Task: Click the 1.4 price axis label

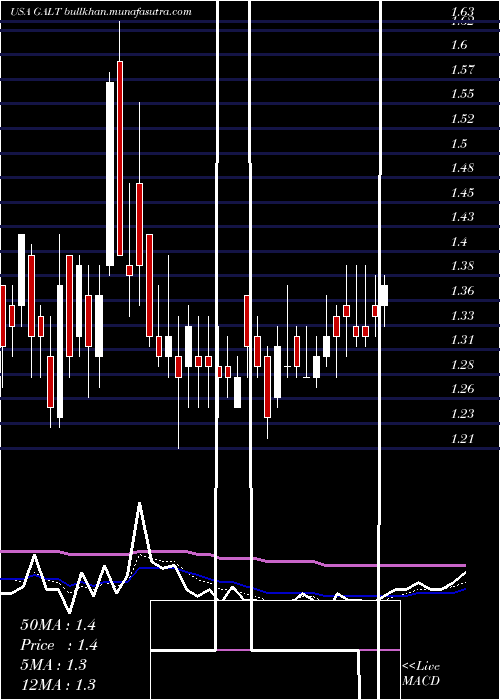Action: (460, 242)
